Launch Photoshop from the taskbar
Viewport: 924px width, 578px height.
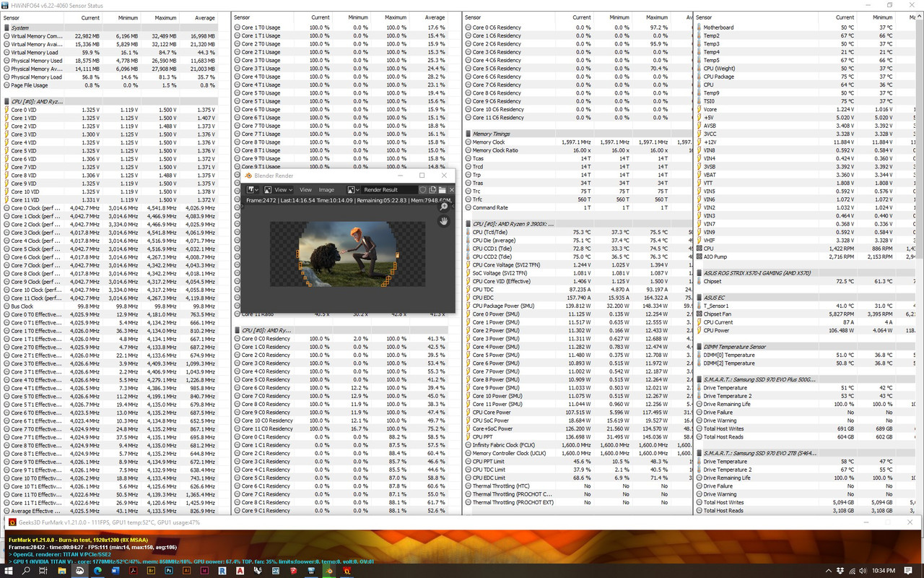pyautogui.click(x=169, y=571)
